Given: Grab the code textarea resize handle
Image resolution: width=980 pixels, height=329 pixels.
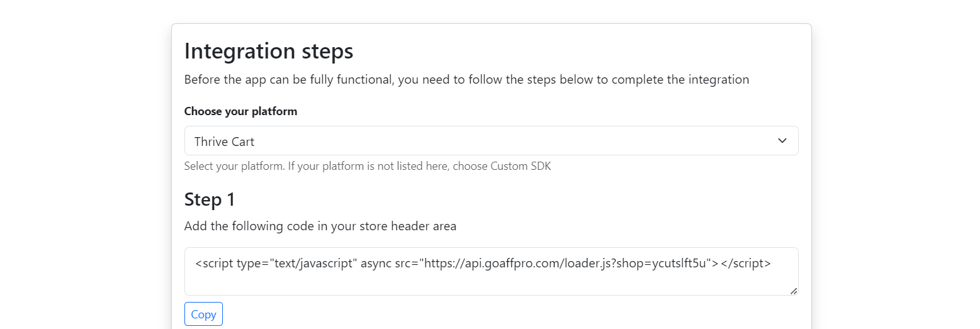Looking at the screenshot, I should (x=793, y=291).
